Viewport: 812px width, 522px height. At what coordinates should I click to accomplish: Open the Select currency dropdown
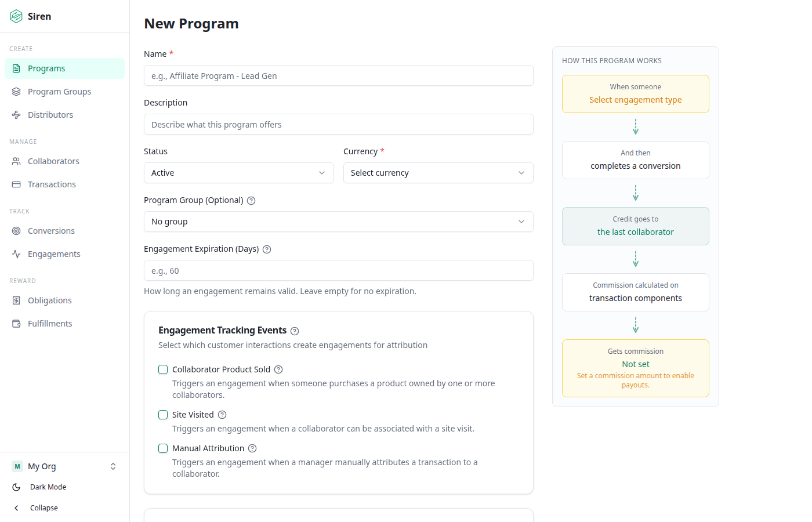pos(438,173)
